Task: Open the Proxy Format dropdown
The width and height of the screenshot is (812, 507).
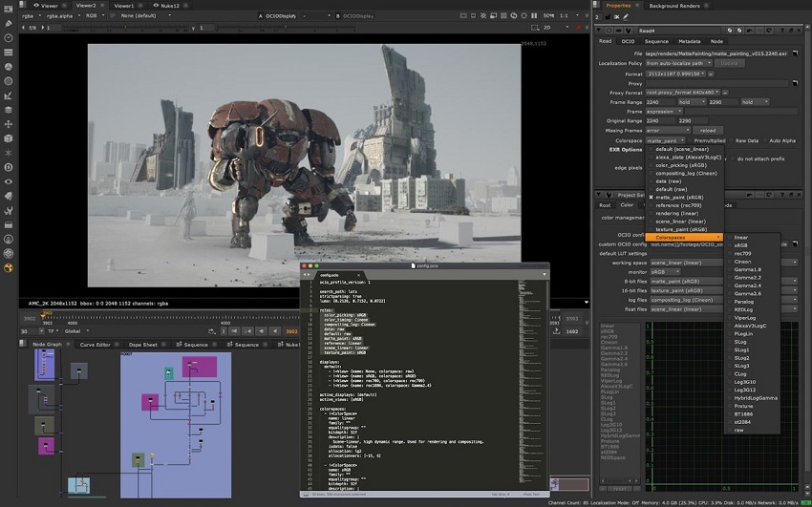Action: click(683, 93)
